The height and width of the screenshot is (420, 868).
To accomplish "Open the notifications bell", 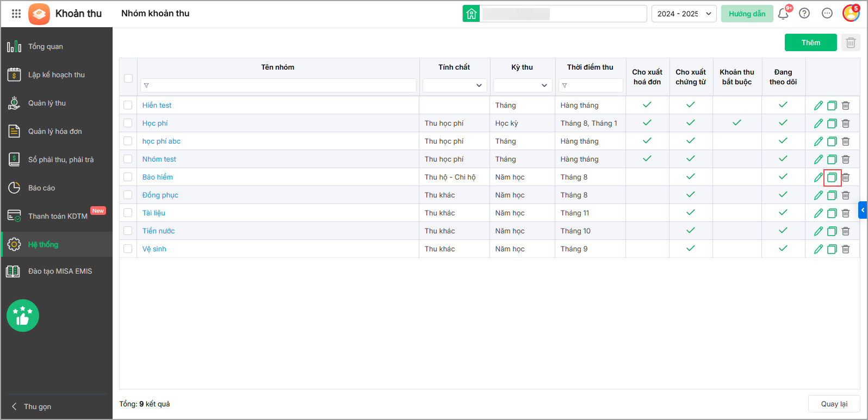I will click(783, 14).
